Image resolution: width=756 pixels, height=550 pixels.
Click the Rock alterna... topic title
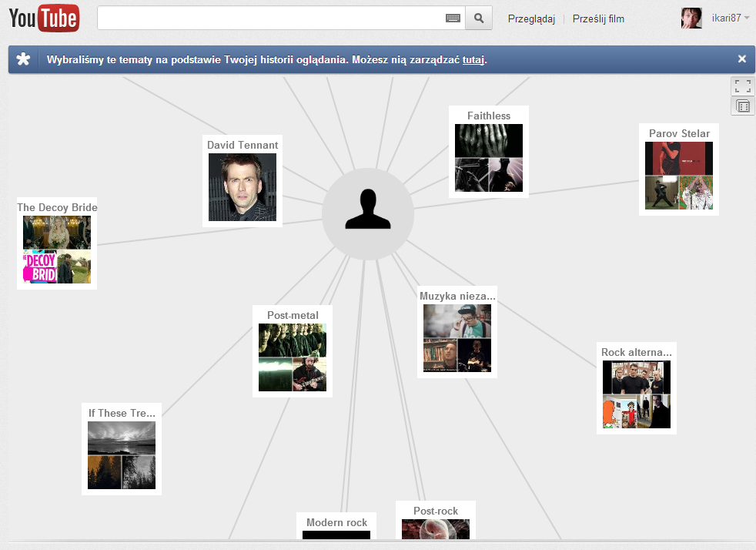pos(637,352)
